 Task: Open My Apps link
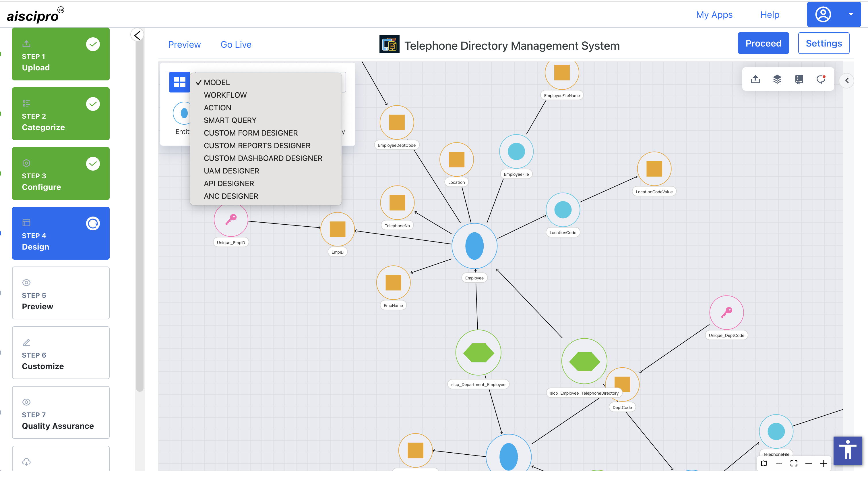tap(714, 15)
